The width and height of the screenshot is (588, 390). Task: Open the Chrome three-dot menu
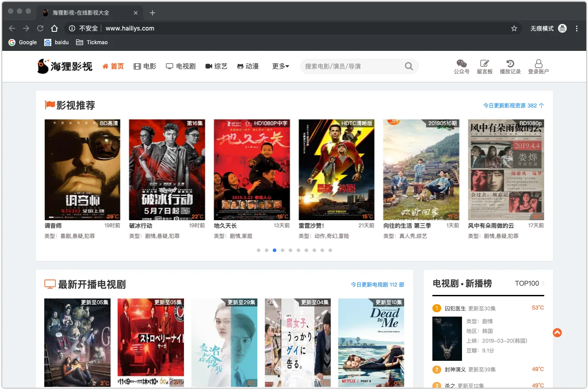[577, 28]
